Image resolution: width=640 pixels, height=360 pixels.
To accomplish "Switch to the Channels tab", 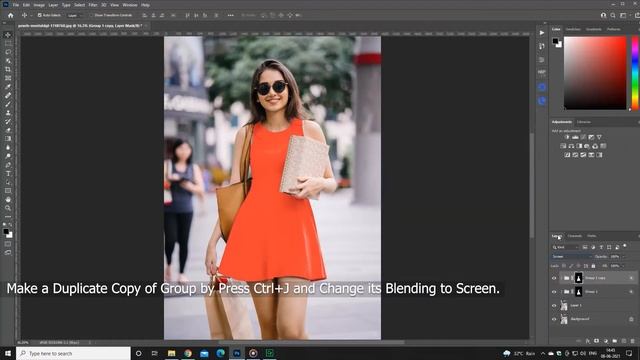I will (x=575, y=236).
